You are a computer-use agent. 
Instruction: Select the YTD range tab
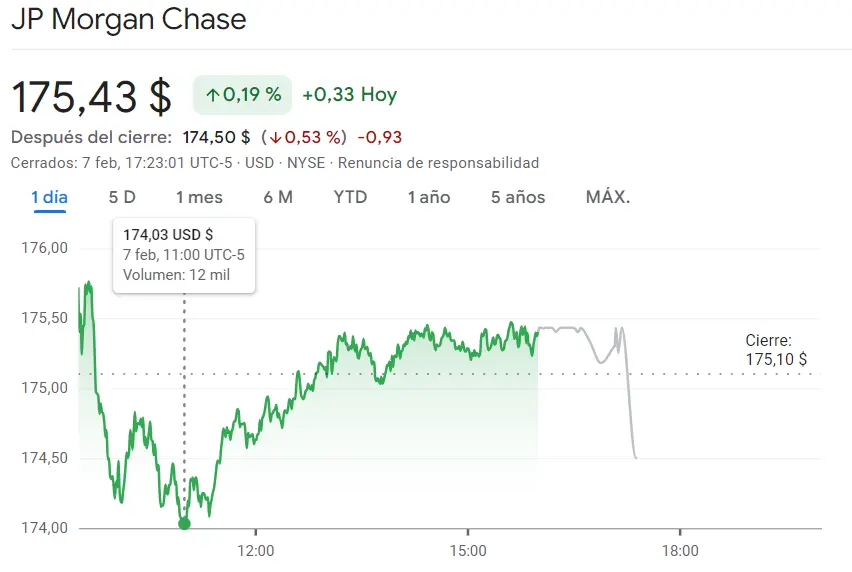click(x=350, y=197)
